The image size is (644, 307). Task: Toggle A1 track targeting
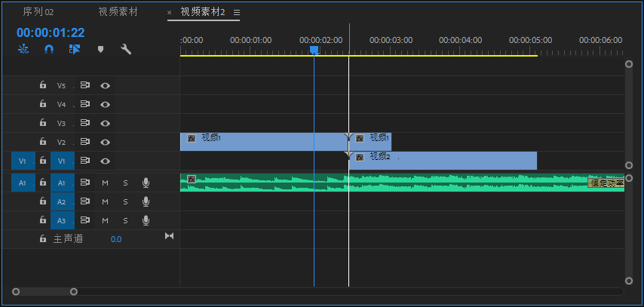coord(63,183)
